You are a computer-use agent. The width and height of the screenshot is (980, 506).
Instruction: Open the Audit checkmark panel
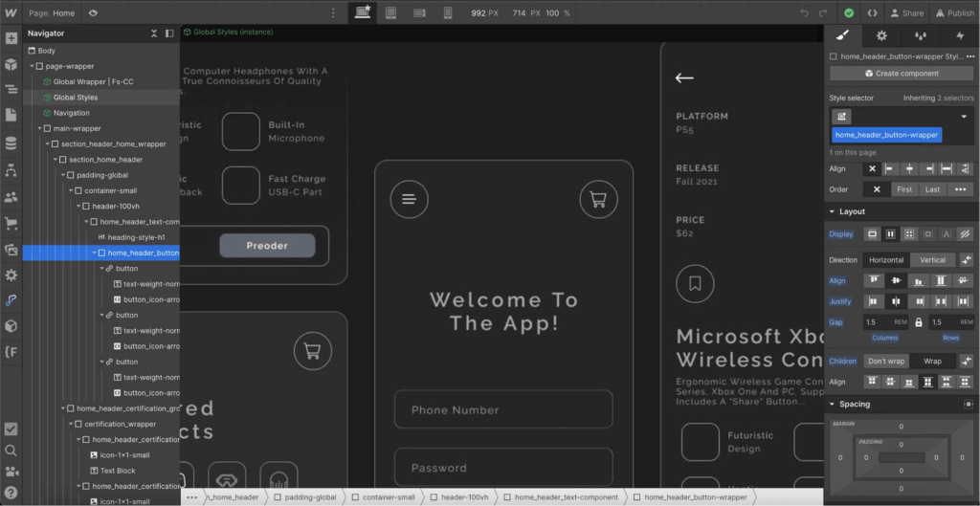[11, 429]
